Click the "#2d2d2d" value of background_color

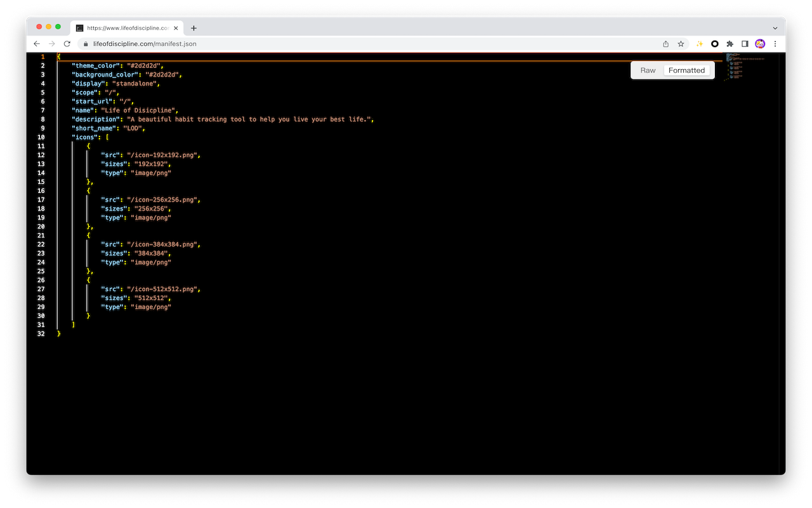(162, 74)
